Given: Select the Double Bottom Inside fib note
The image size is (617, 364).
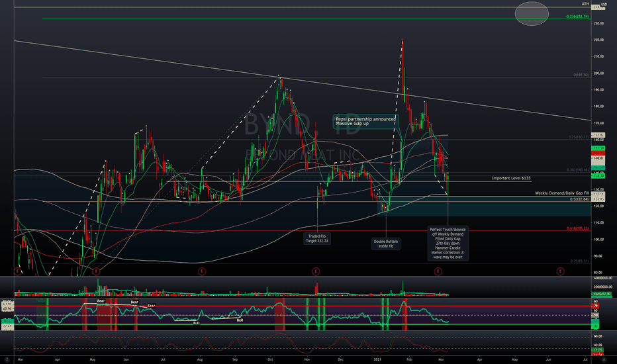Looking at the screenshot, I should click(385, 244).
